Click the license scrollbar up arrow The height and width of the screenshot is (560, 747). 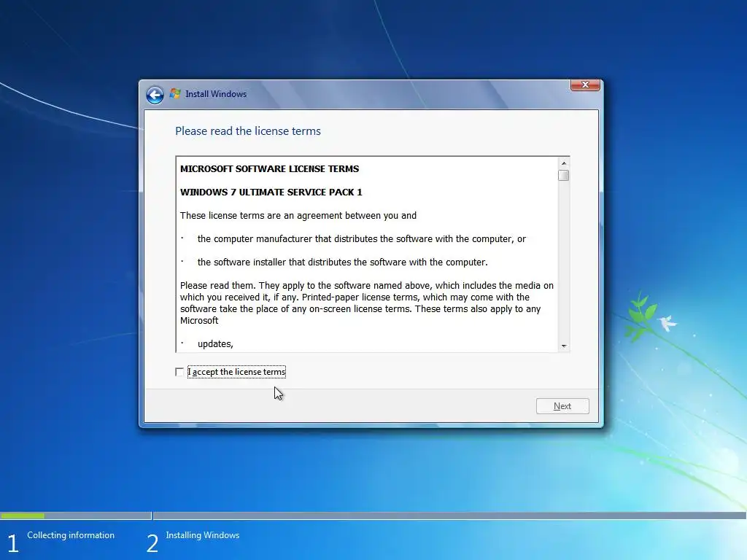tap(564, 163)
